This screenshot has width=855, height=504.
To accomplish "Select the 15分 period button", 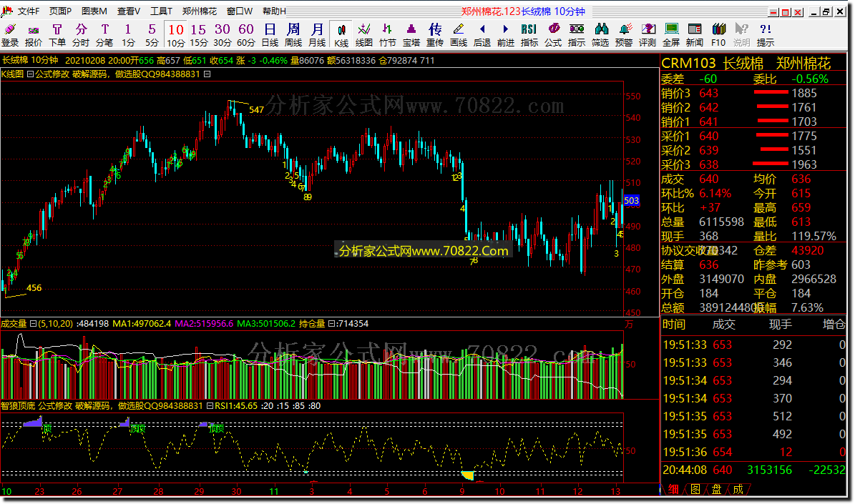I will [198, 35].
